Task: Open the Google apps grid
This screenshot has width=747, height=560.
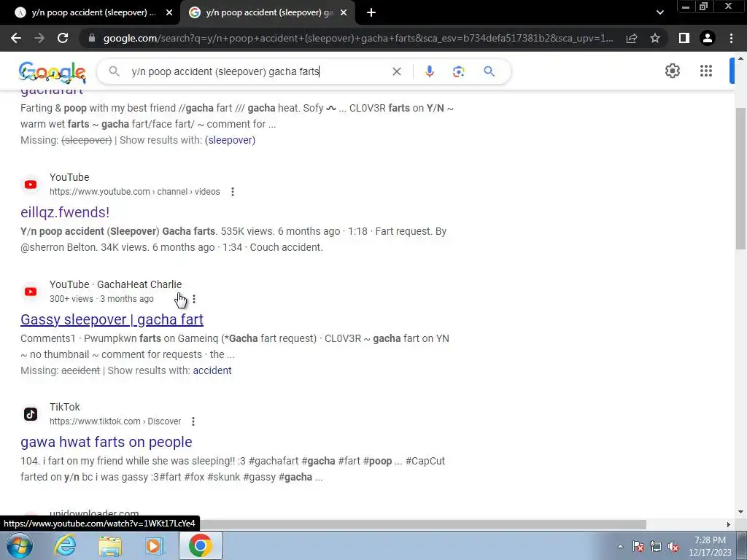Action: coord(706,71)
